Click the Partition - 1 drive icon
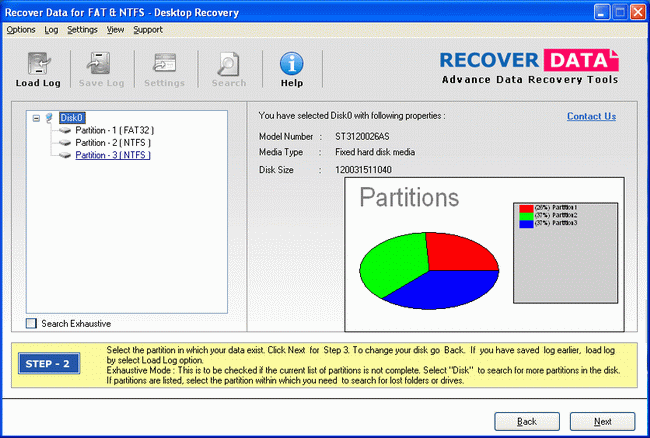Screen dimensions: 650x438 tap(67, 130)
